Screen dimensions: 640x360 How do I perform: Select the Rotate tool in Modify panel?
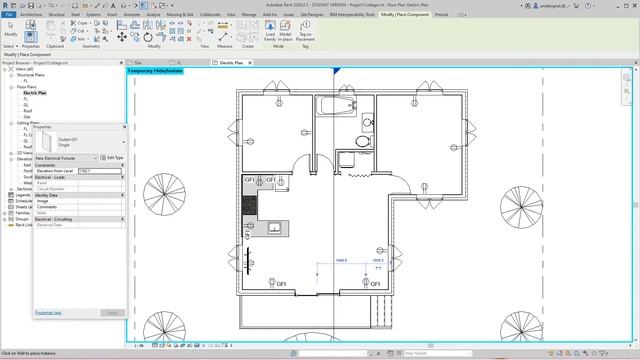148,38
